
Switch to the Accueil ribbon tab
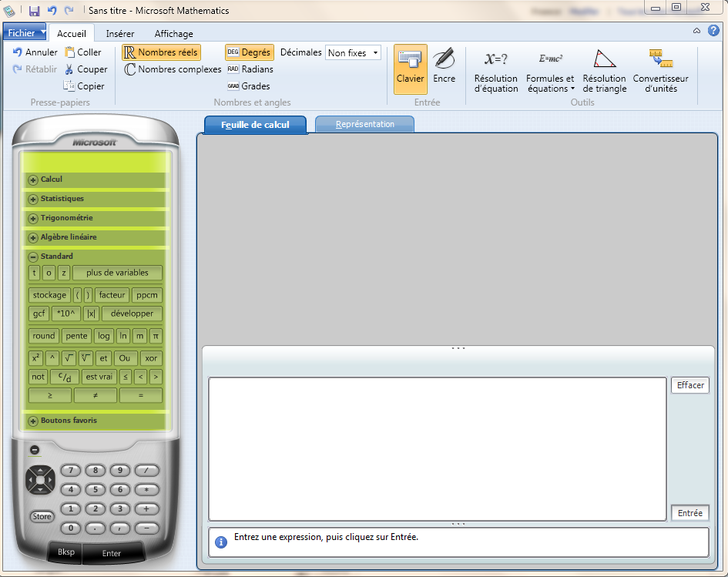72,33
